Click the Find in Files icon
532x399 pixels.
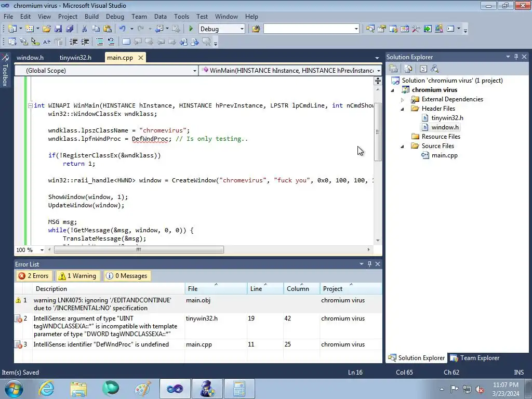(x=256, y=29)
